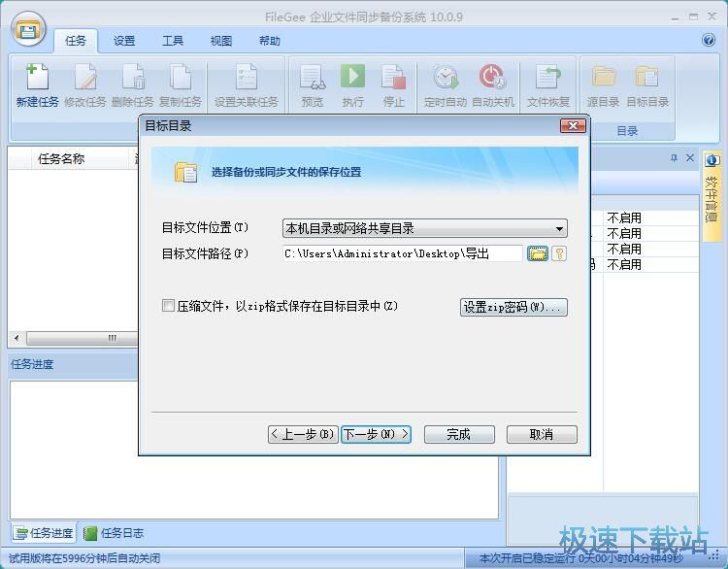Click the Next step (下一步) button
Image resolution: width=728 pixels, height=569 pixels.
tap(376, 434)
